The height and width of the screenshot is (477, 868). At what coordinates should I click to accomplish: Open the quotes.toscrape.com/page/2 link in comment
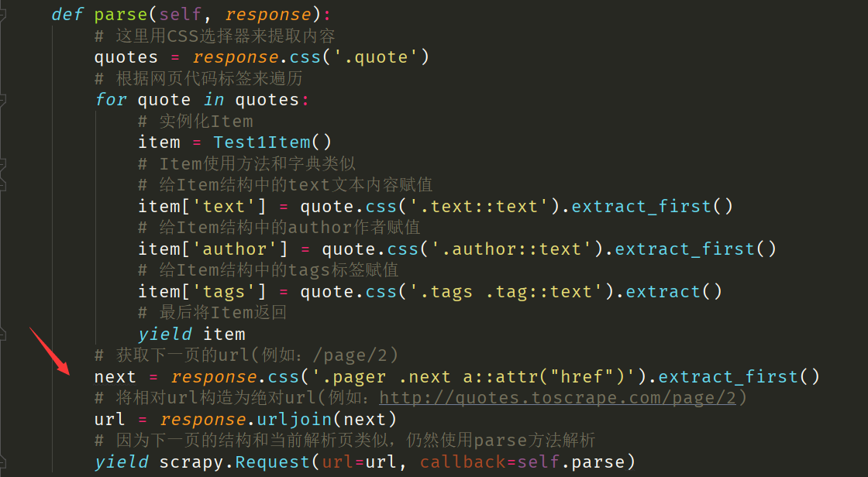556,398
